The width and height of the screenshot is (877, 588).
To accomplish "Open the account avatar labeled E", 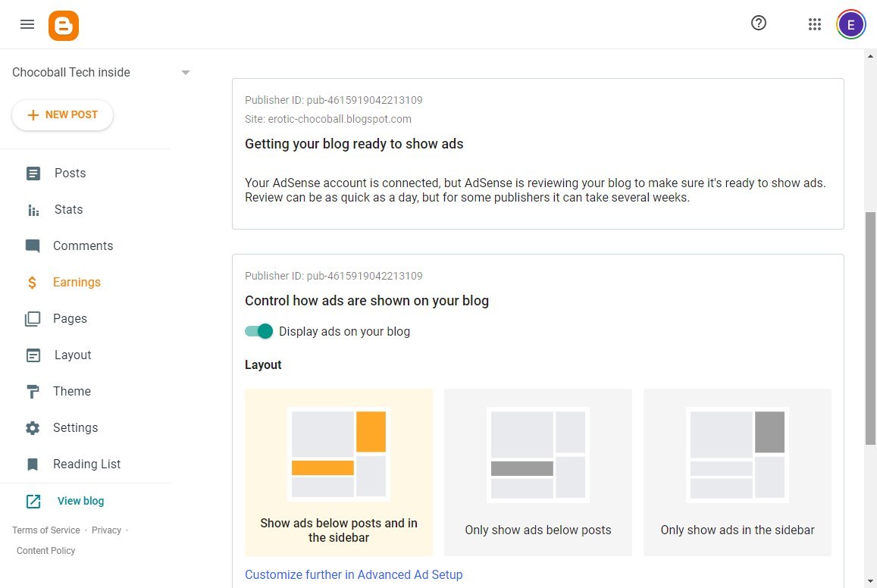I will click(x=850, y=24).
